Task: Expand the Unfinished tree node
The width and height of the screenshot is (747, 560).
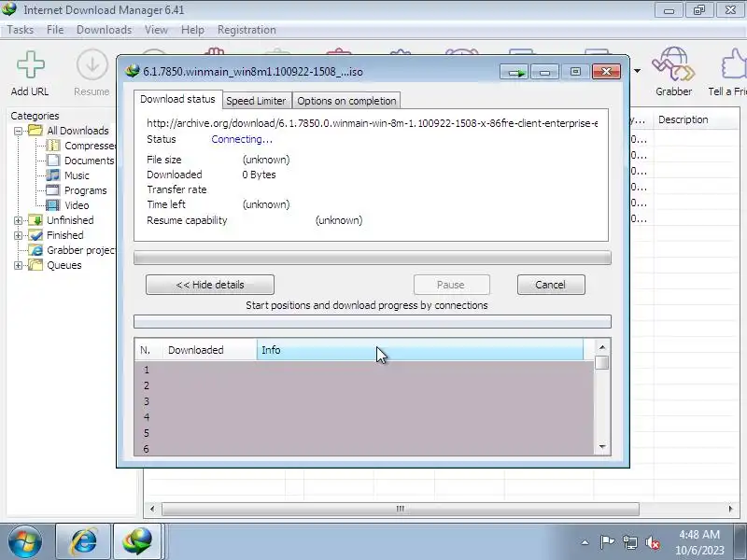Action: [18, 220]
